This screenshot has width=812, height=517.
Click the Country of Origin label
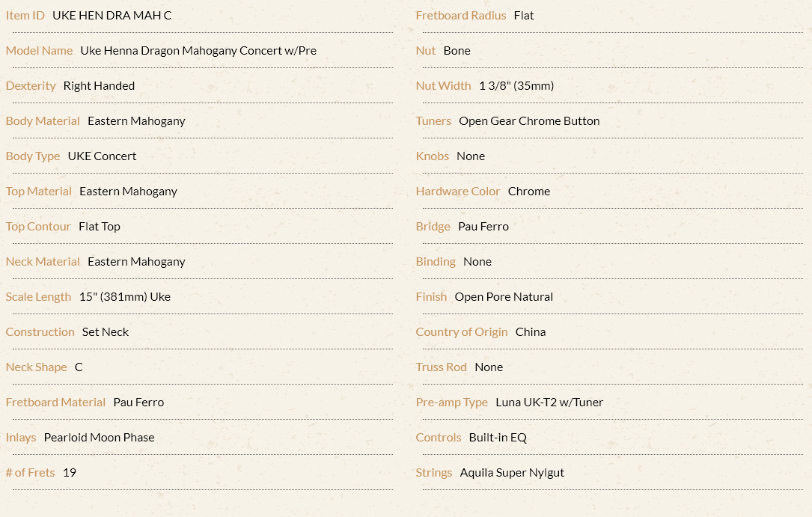coord(462,332)
